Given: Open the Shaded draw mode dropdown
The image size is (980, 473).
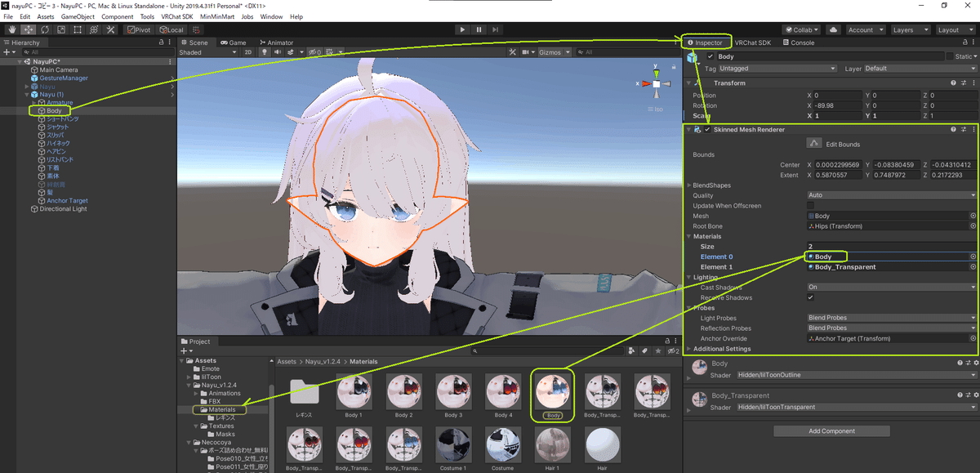Looking at the screenshot, I should [x=207, y=52].
